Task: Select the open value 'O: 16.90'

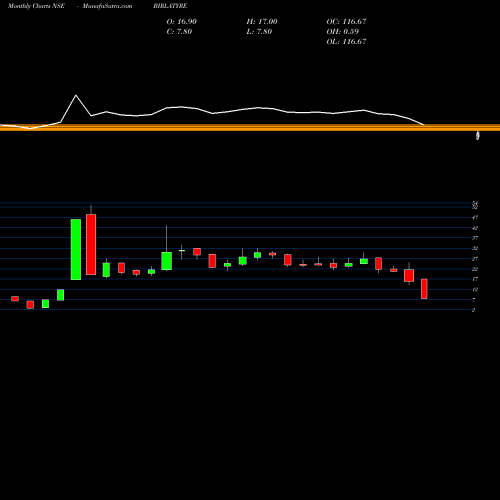Action: [x=182, y=21]
